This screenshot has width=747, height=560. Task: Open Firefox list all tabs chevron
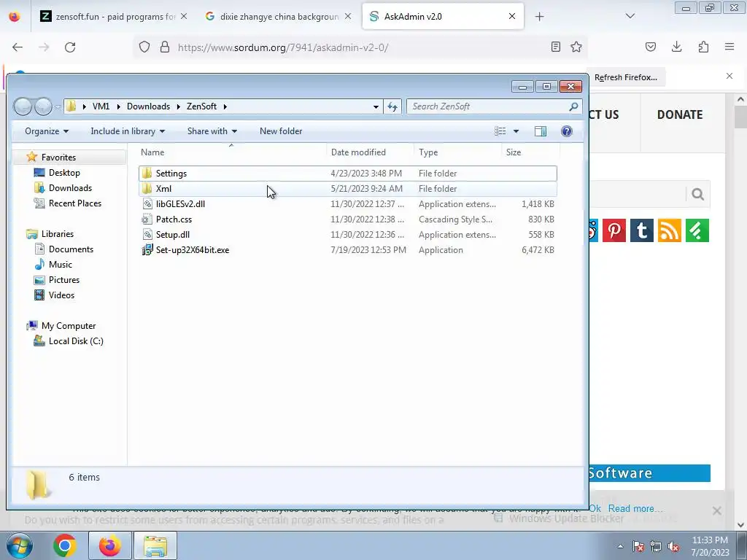630,16
